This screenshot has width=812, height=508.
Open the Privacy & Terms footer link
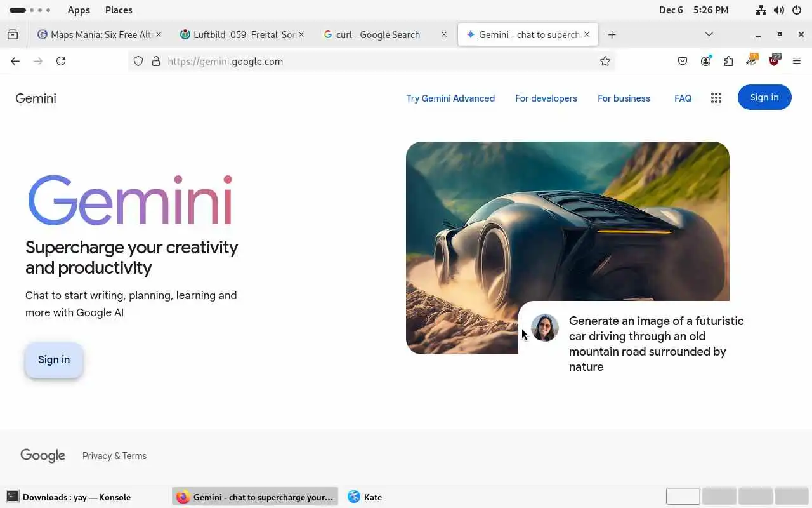[114, 456]
